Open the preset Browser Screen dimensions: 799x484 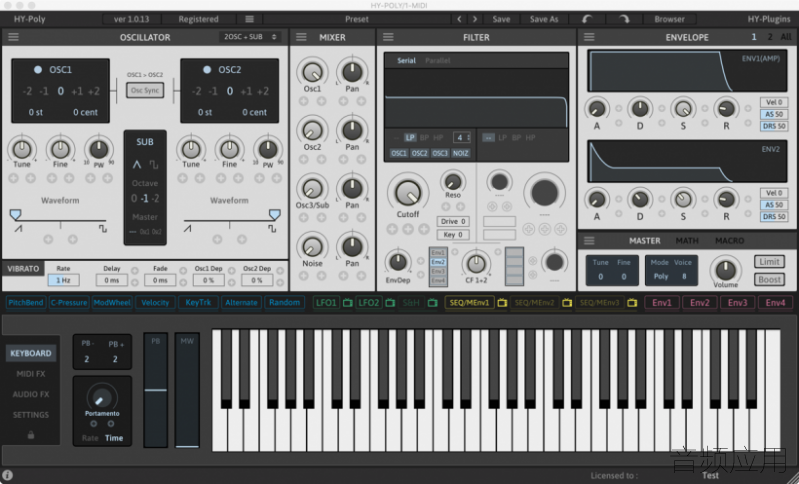point(669,19)
